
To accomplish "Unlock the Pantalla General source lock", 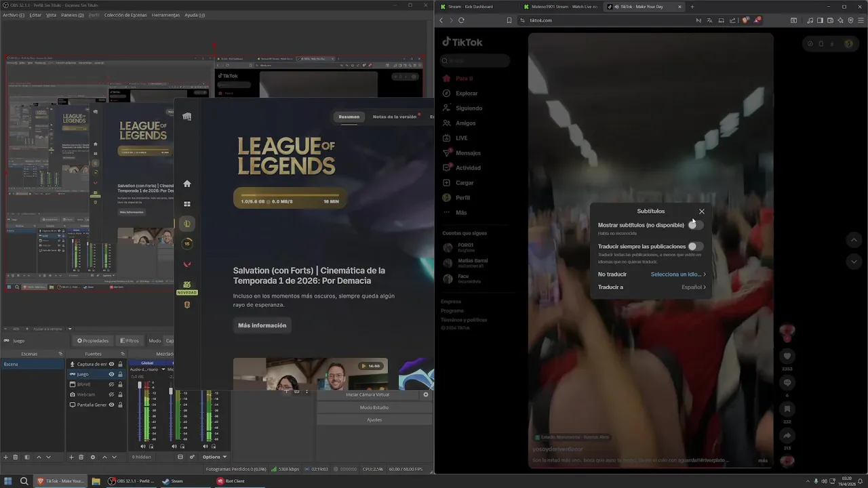I will coord(120,405).
